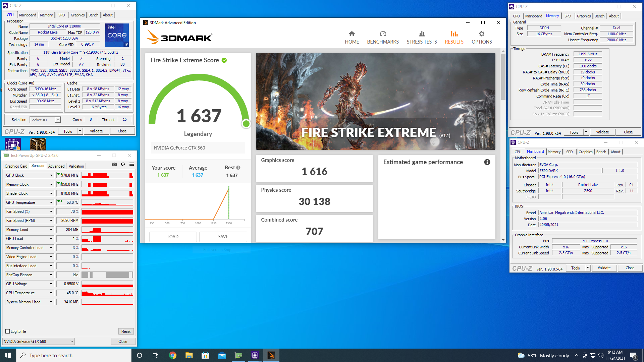Switch to Graphics Card tab in GPU-Z
This screenshot has width=644, height=362.
pyautogui.click(x=16, y=166)
